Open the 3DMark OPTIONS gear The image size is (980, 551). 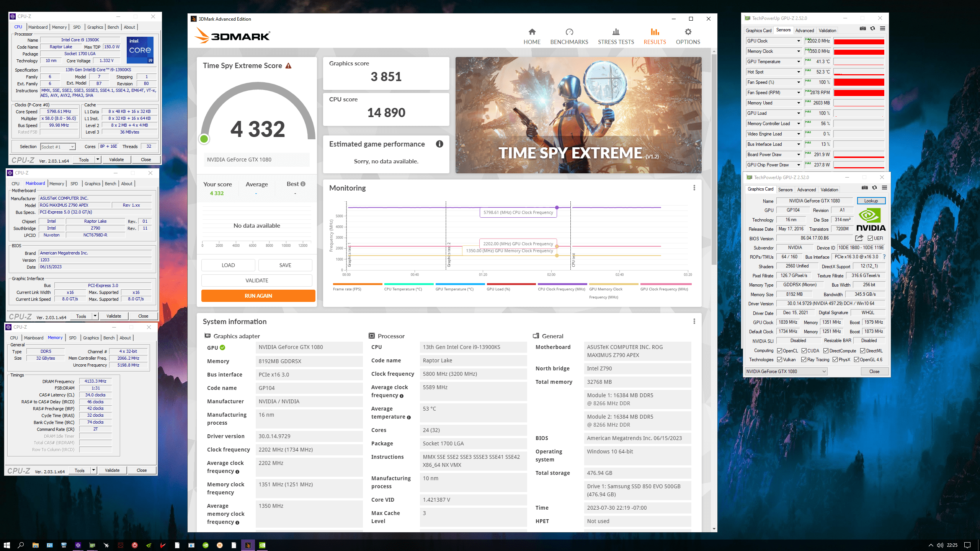(688, 37)
